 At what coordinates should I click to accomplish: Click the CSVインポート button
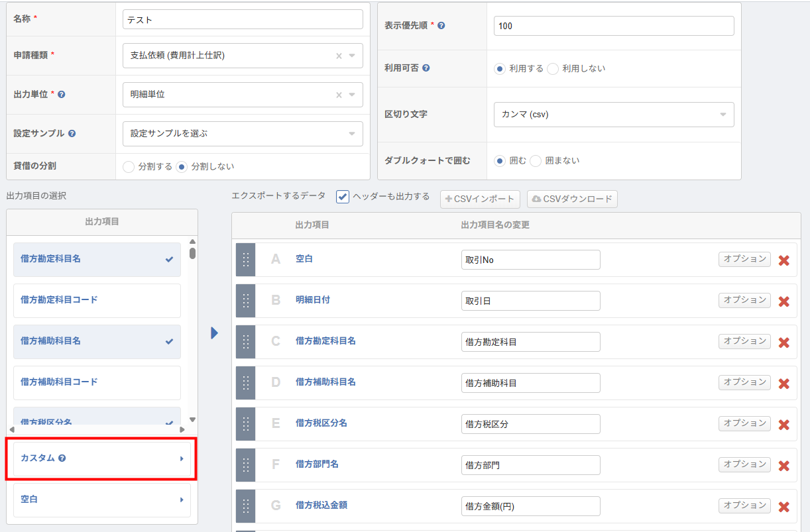(480, 199)
